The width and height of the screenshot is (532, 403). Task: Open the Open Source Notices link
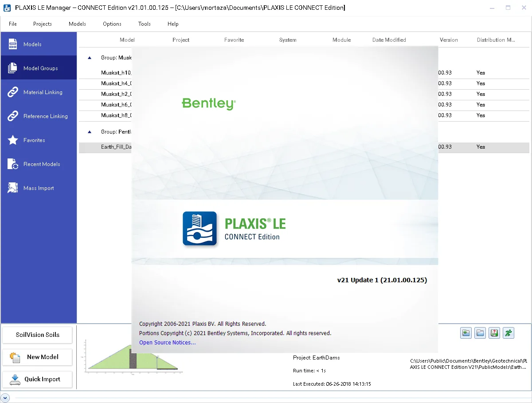click(x=167, y=343)
